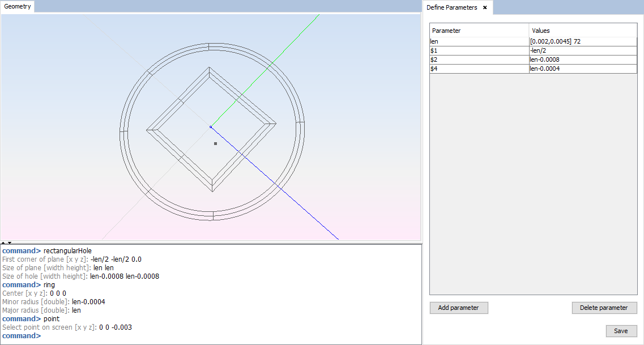Close the Define Parameters tab
This screenshot has width=644, height=345.
485,7
